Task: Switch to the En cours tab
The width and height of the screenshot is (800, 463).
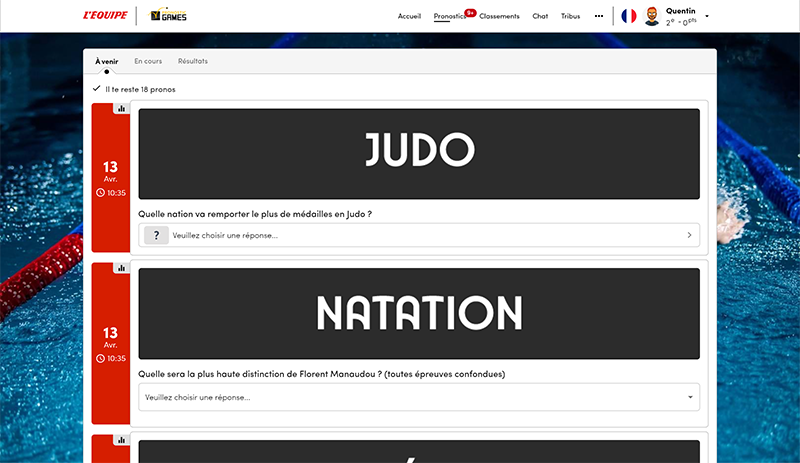Action: click(x=148, y=61)
